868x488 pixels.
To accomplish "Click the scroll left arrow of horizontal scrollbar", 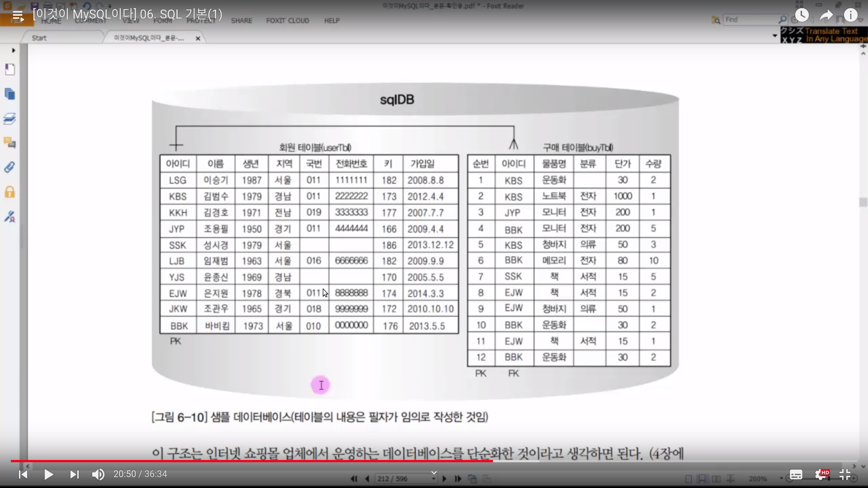I will coord(28,466).
